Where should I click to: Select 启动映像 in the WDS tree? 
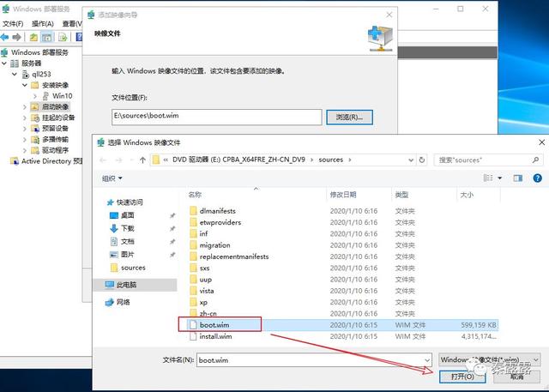click(50, 106)
